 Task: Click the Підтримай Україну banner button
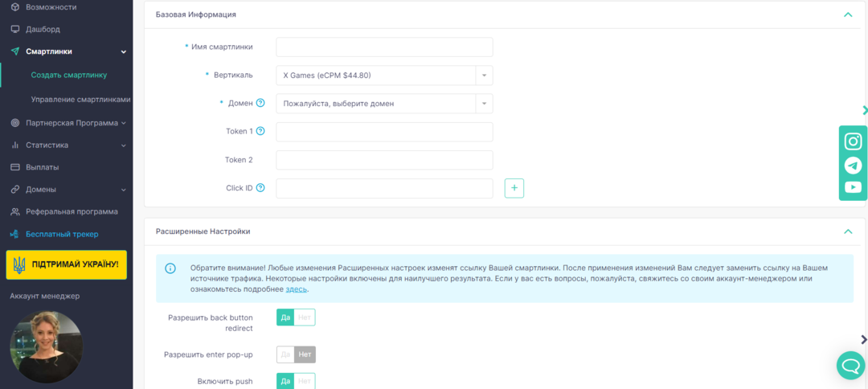66,264
